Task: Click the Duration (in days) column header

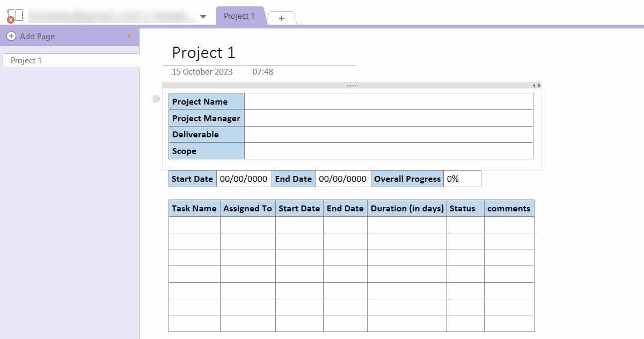Action: pos(407,209)
